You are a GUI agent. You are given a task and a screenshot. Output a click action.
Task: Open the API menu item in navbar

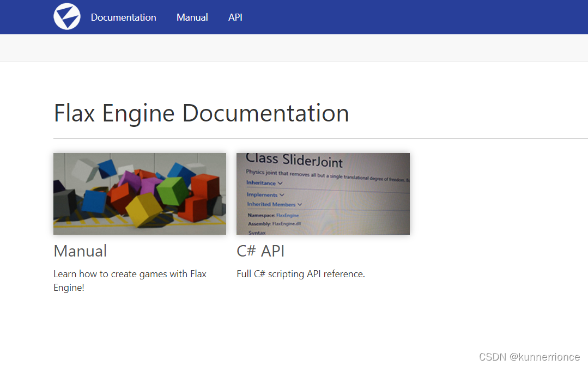point(235,17)
